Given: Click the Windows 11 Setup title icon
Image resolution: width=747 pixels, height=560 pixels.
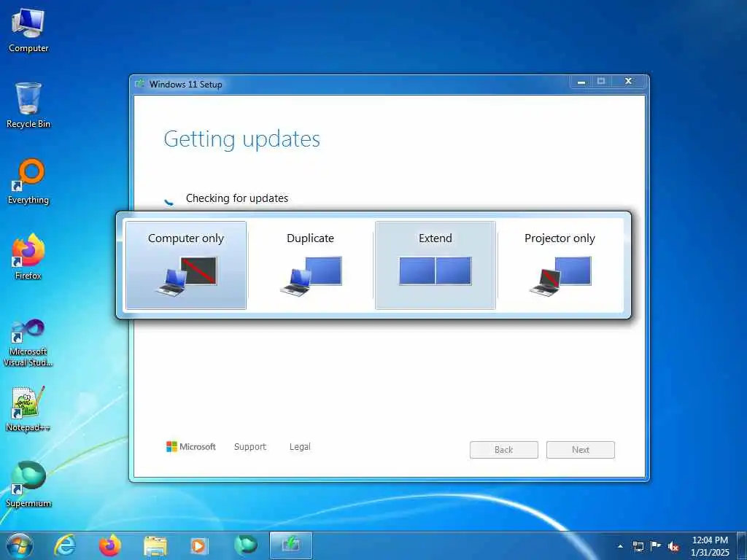Looking at the screenshot, I should tap(139, 84).
